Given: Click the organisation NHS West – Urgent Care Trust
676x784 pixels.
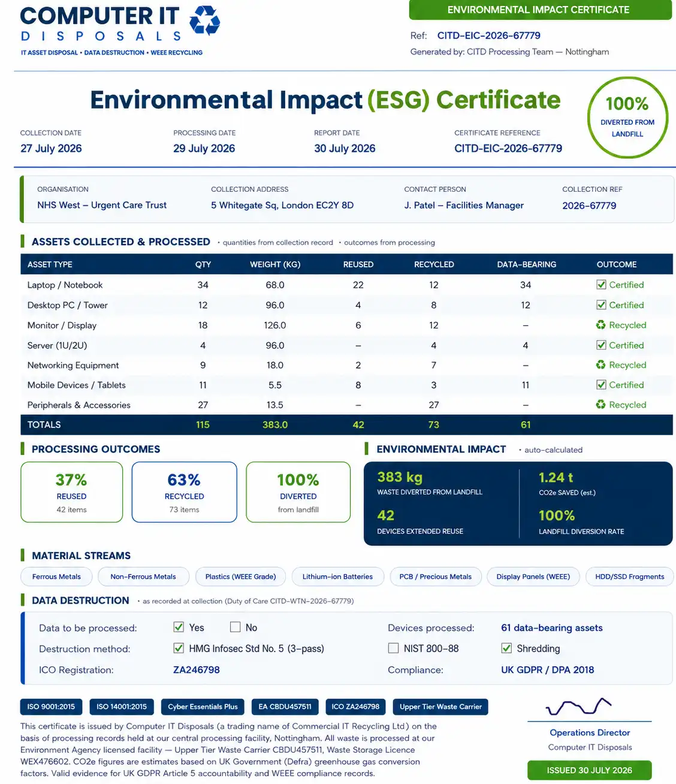Looking at the screenshot, I should (x=102, y=205).
